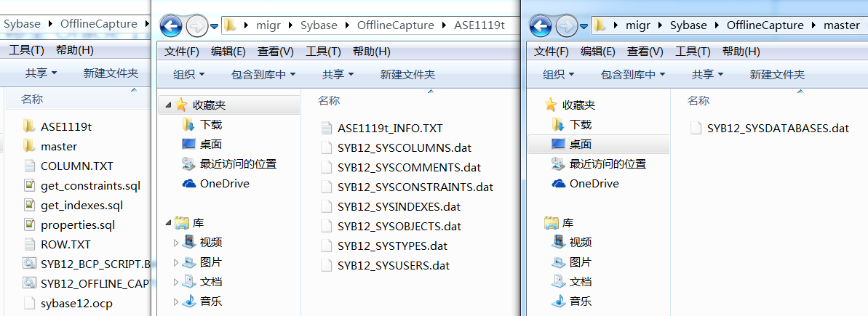Screen dimensions: 868x316
Task: Open 帮助(H) menu in master window
Action: [x=741, y=52]
